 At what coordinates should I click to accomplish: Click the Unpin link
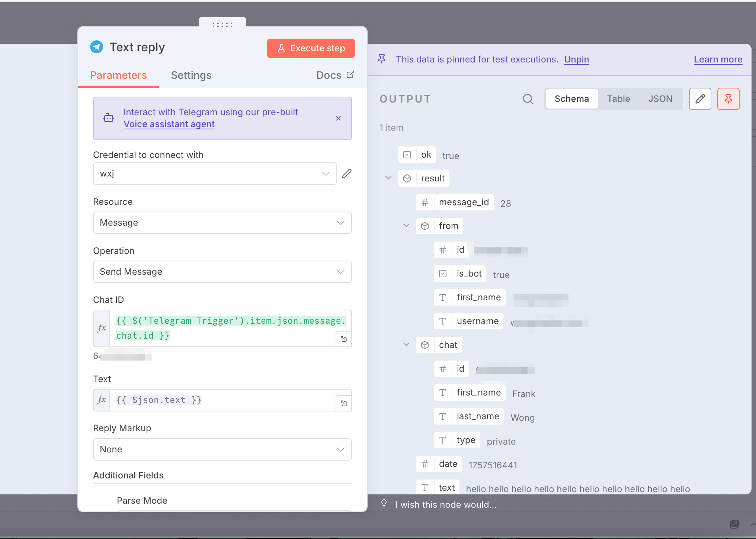pyautogui.click(x=576, y=59)
